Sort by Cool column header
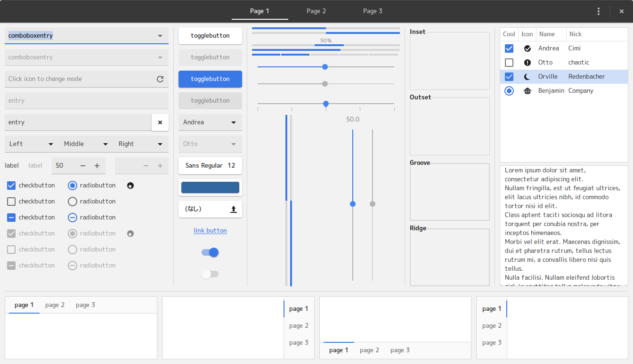Viewport: 633px width, 364px height. [x=509, y=34]
